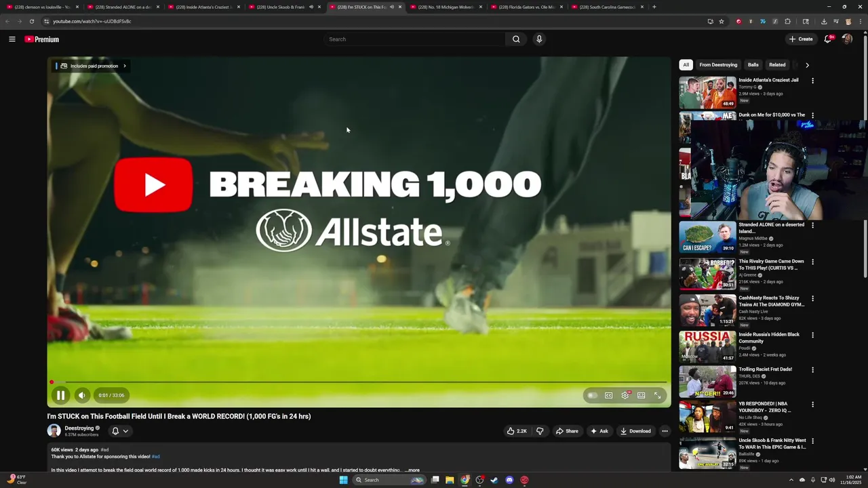Viewport: 868px width, 488px height.
Task: Switch to Florida Gators vs. Ole Miss tab
Action: [523, 7]
